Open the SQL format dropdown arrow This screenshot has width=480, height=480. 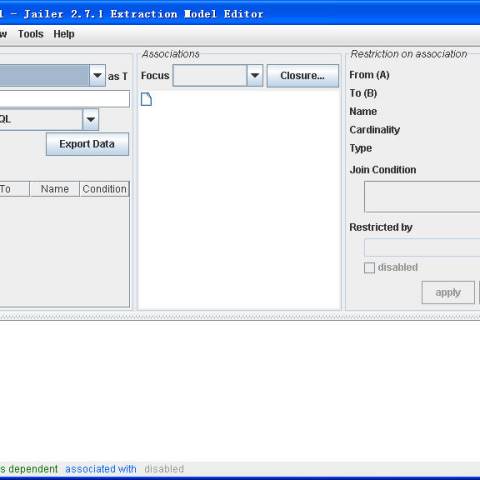[x=91, y=119]
